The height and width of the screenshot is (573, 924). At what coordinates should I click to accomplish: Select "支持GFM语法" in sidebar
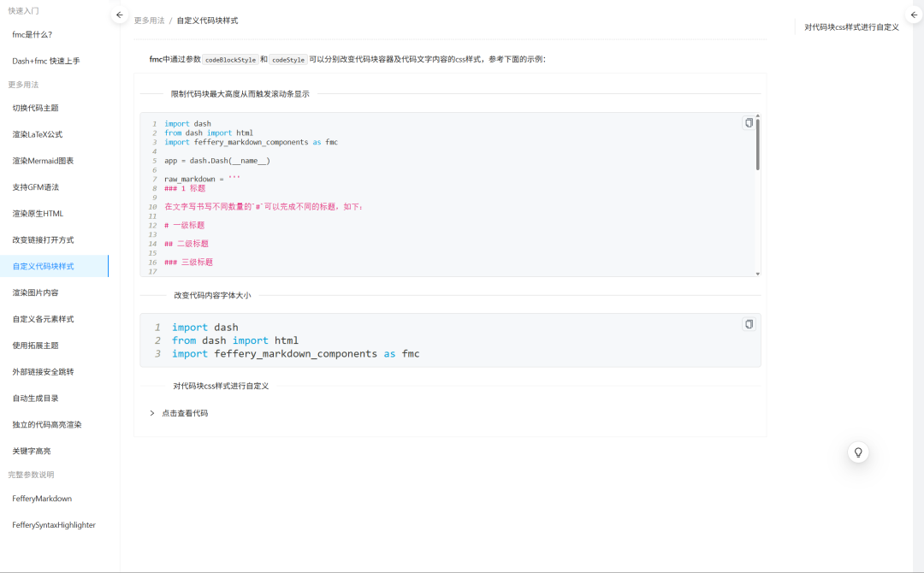pyautogui.click(x=38, y=186)
